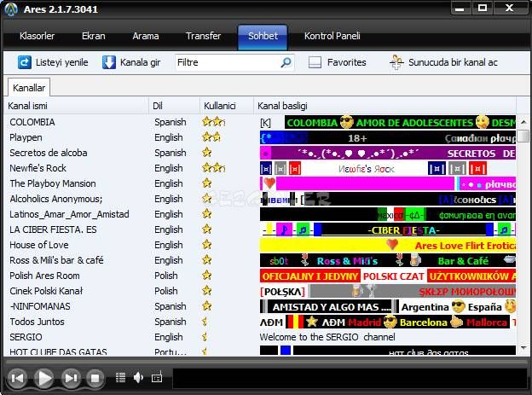Select the Todos Juntos channel
Viewport: 532px width, 395px height.
(37, 322)
